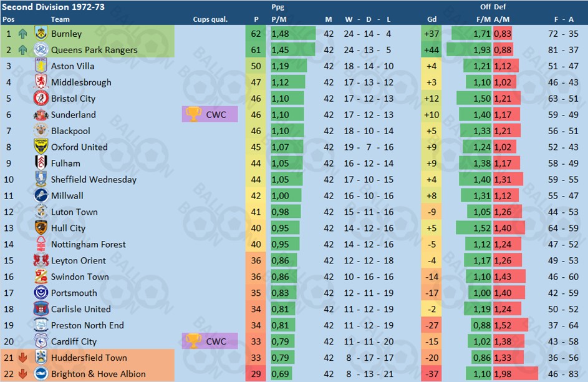This screenshot has height=382, width=588.
Task: Click the Oxford United crest icon
Action: (41, 147)
